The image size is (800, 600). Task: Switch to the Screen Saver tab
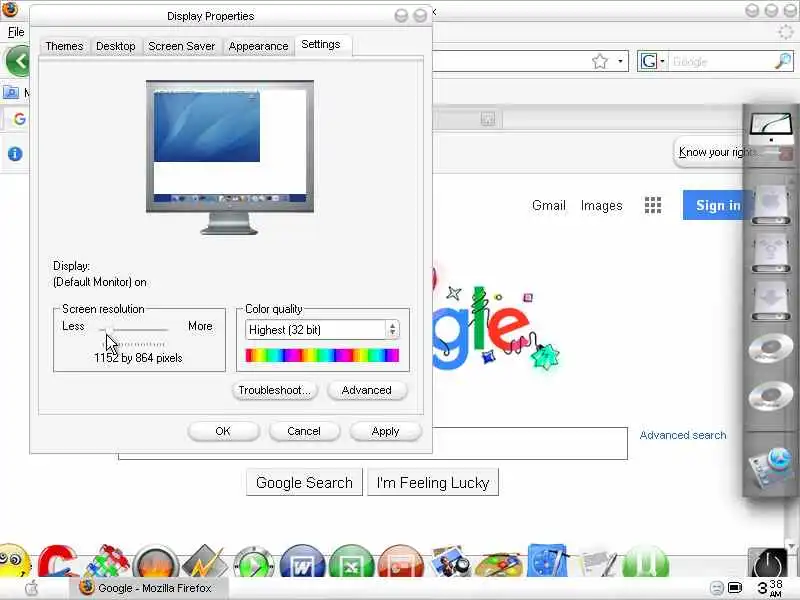click(182, 46)
